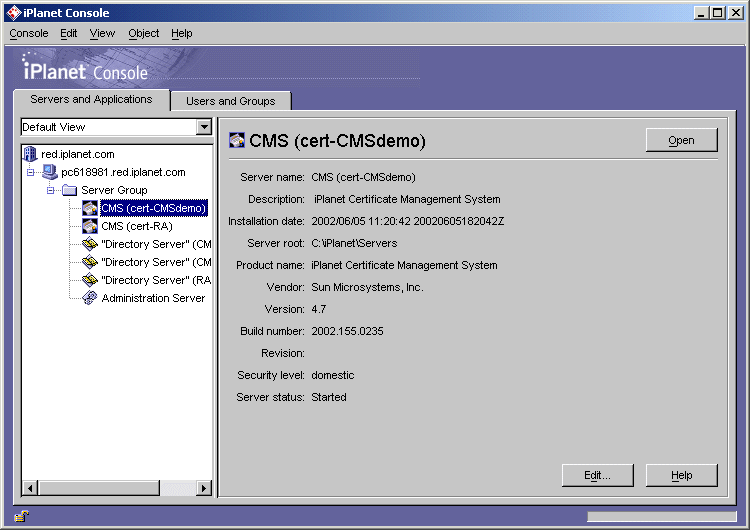Viewport: 750px width, 530px height.
Task: Select Administration Server in tree
Action: point(153,298)
